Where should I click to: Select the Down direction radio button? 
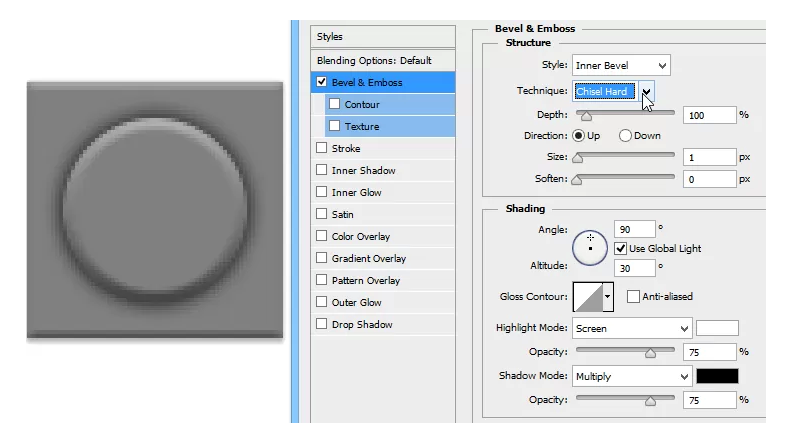[x=626, y=136]
